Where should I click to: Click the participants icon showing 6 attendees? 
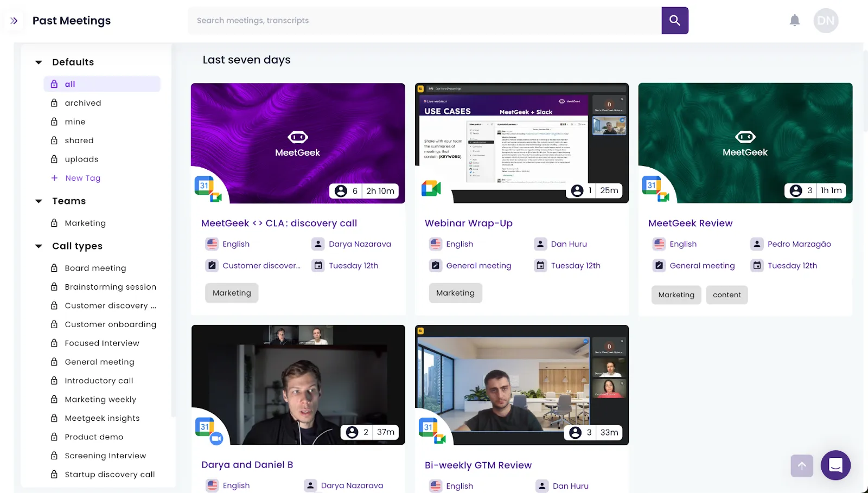(x=341, y=190)
